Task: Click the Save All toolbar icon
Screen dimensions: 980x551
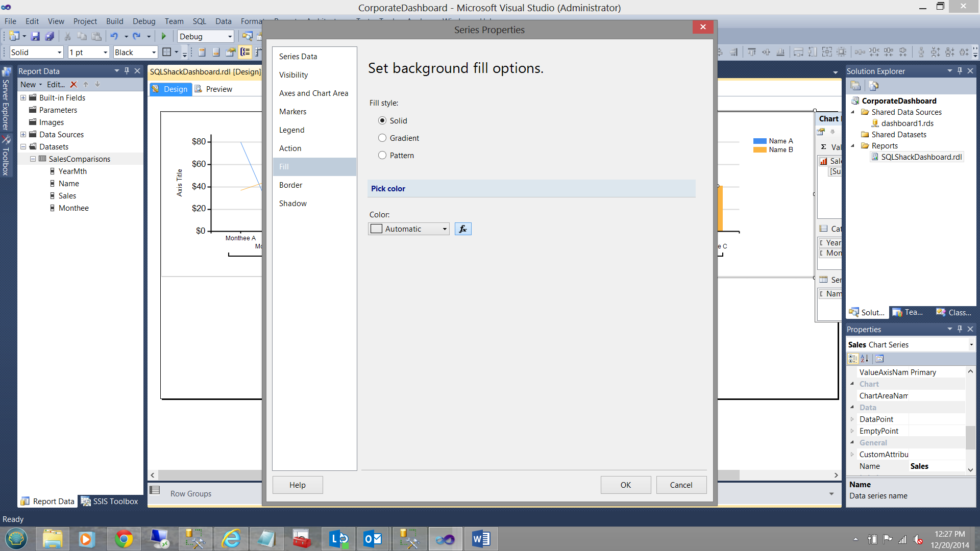Action: (x=50, y=36)
